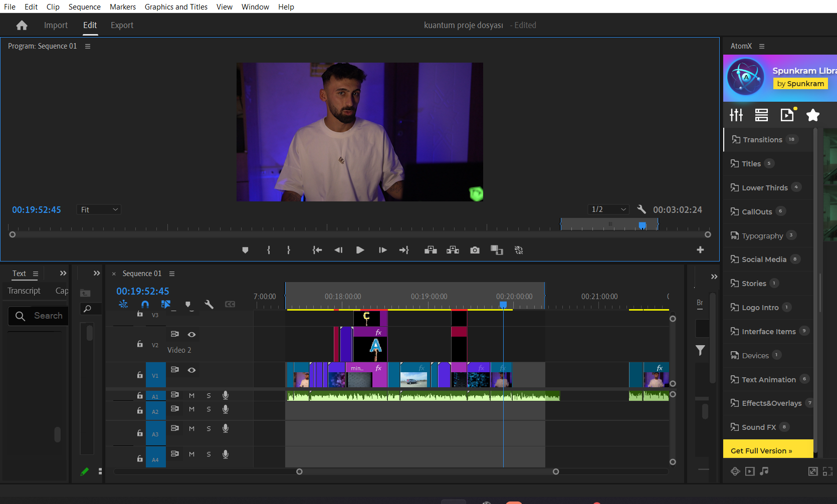Switch to the Export tab
The image size is (837, 504).
(122, 25)
